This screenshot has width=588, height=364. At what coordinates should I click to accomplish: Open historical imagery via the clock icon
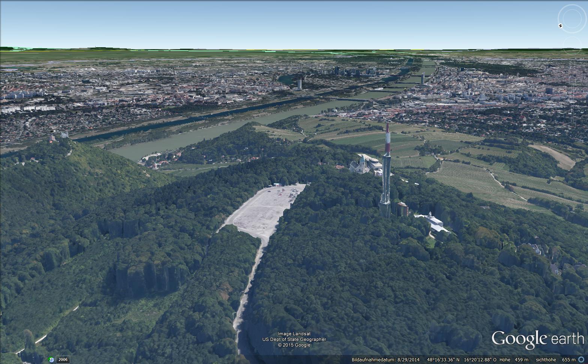[x=51, y=360]
